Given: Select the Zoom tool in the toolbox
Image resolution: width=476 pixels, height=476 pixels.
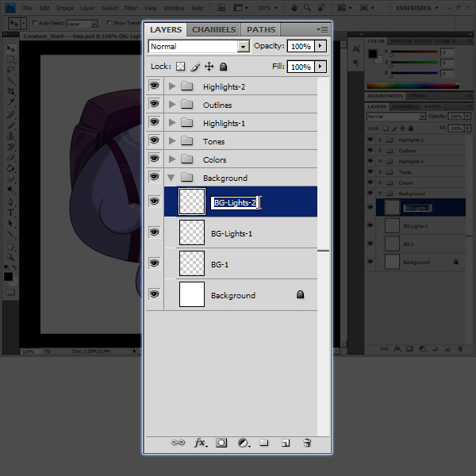Looking at the screenshot, I should [10, 257].
